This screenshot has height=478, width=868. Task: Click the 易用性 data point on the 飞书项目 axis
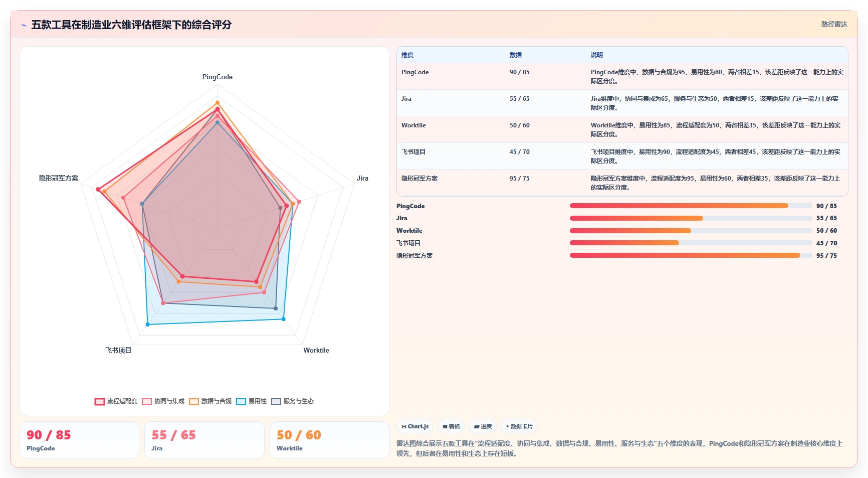[147, 325]
